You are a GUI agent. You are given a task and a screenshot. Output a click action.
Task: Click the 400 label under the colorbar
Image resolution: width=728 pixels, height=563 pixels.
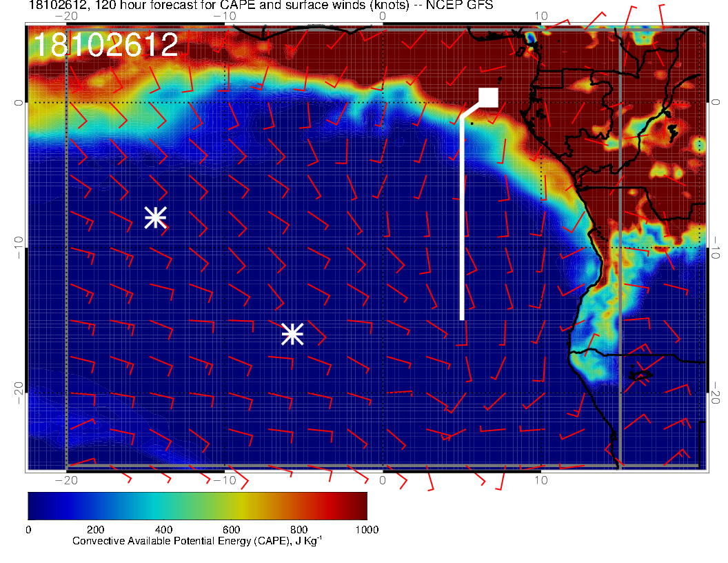click(163, 529)
